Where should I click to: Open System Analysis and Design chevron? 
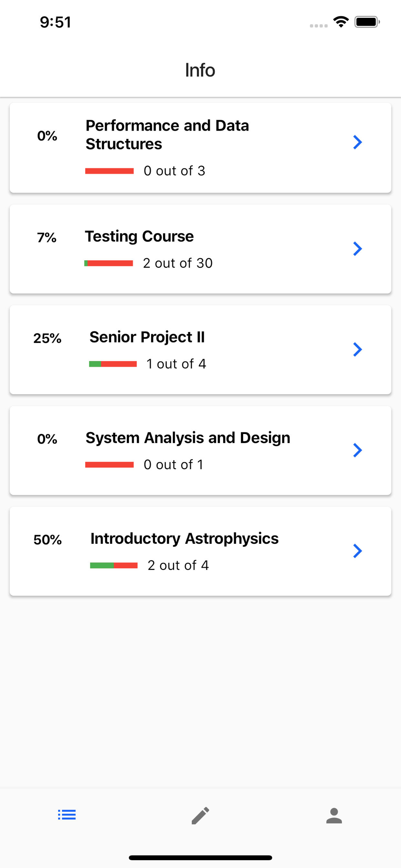coord(358,450)
